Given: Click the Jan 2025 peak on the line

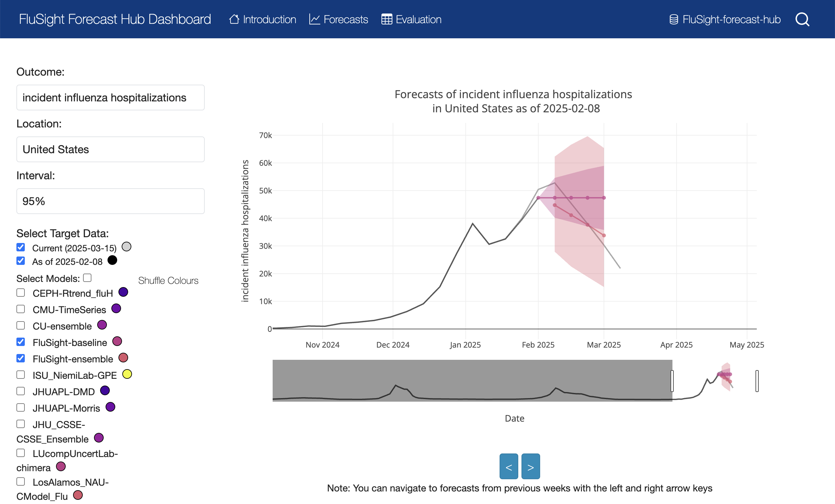Looking at the screenshot, I should click(473, 224).
